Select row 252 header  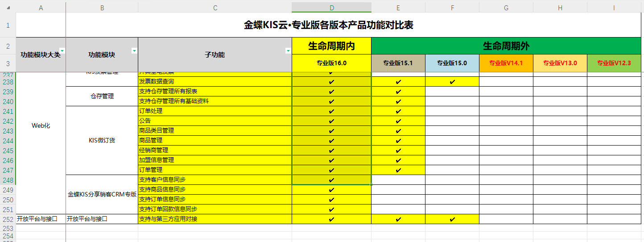pyautogui.click(x=8, y=219)
